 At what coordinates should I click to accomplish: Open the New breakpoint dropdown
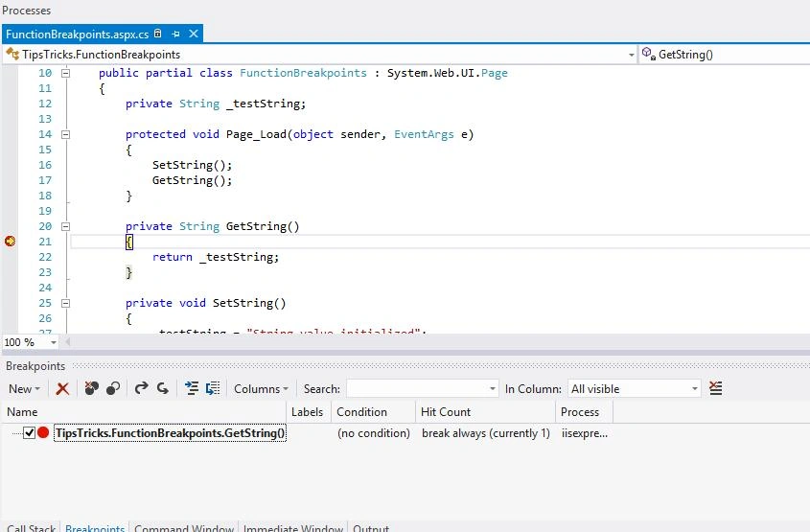coord(24,388)
